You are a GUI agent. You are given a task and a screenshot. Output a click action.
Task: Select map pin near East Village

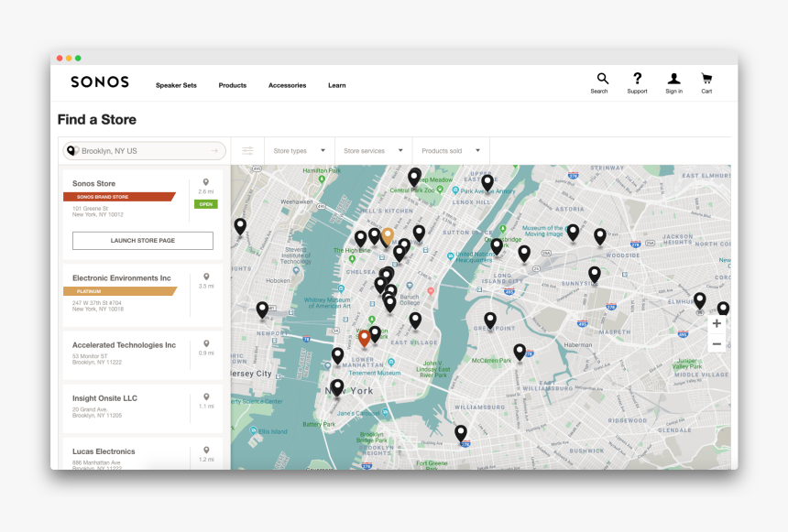415,320
